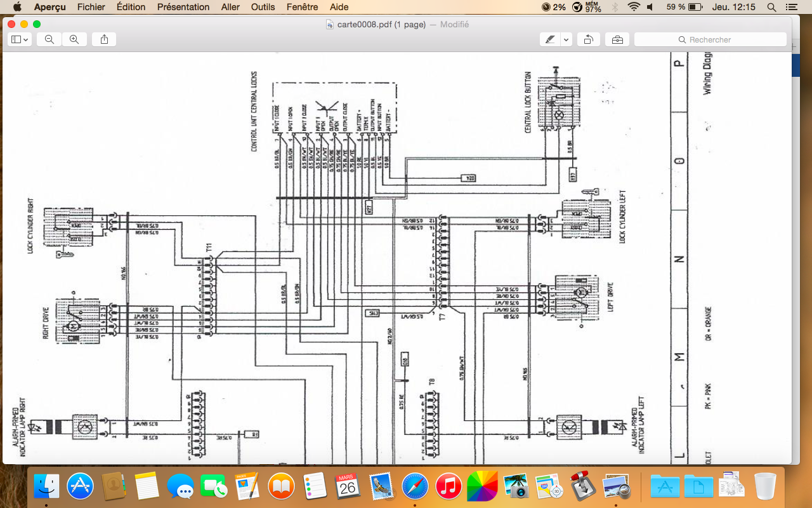
Task: Open Maps from the Dock
Action: tap(549, 487)
